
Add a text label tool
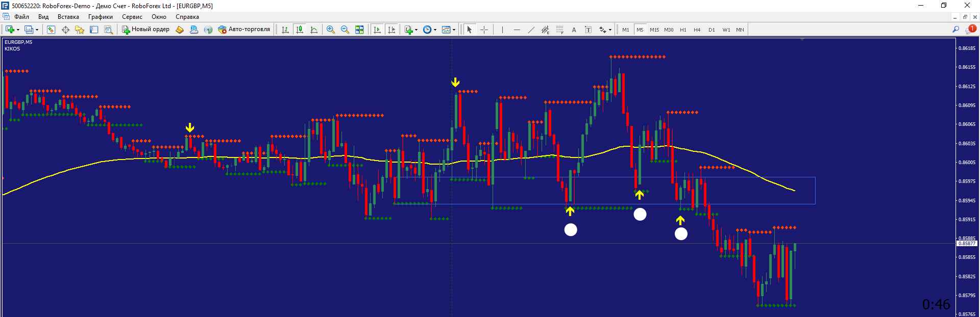(588, 30)
